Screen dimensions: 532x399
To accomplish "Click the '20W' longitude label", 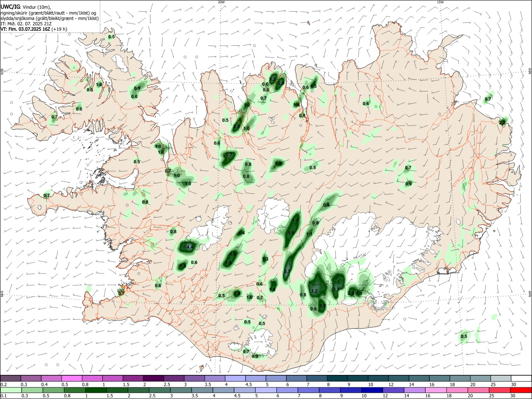I will (221, 2).
